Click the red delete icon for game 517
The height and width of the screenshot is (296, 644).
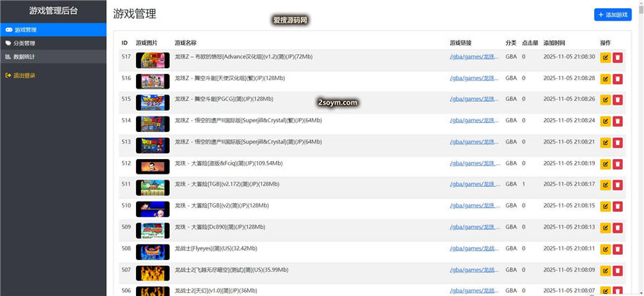pyautogui.click(x=618, y=57)
